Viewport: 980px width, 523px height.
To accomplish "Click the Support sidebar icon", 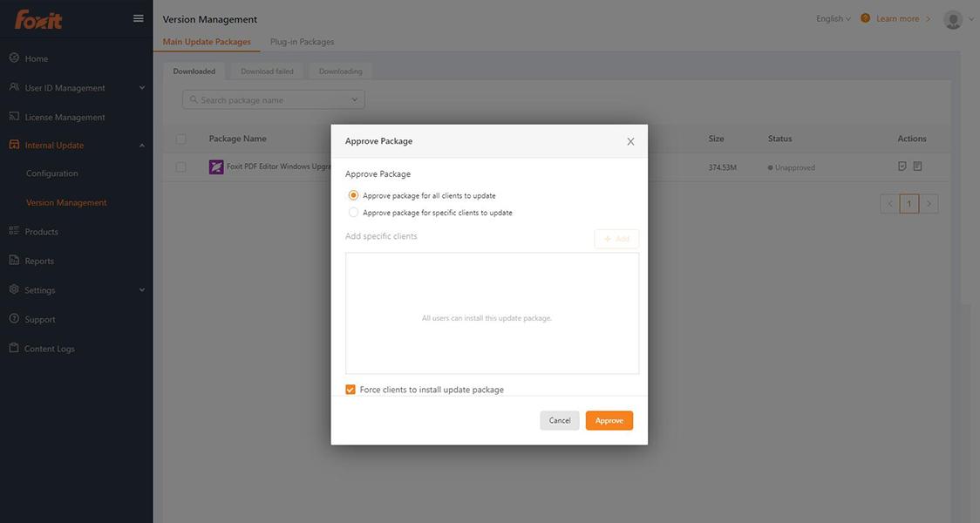I will point(14,319).
